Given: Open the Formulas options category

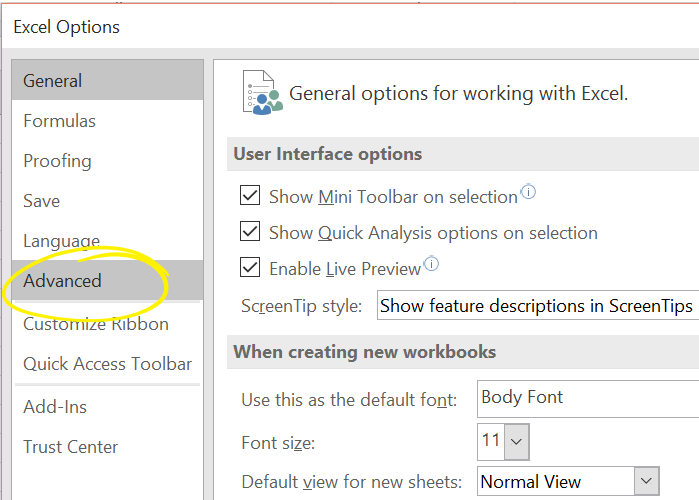Looking at the screenshot, I should [x=60, y=121].
